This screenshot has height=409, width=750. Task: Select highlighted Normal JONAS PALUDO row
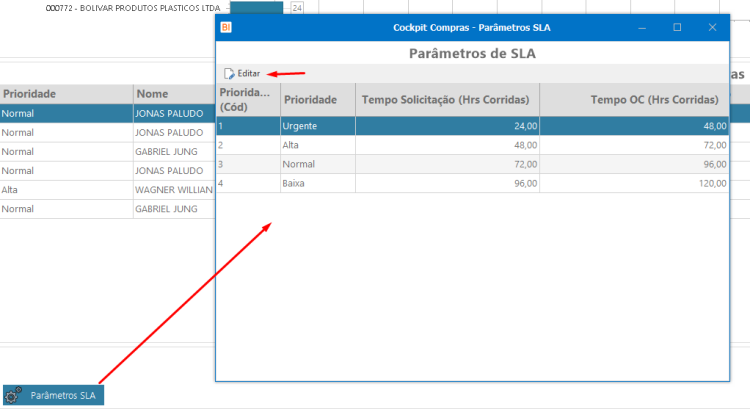click(108, 113)
